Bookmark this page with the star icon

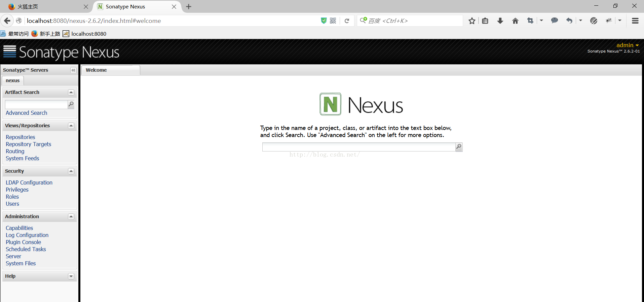pos(472,21)
